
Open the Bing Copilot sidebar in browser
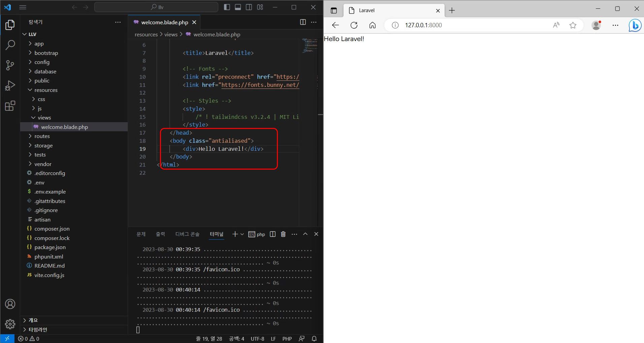[x=635, y=25]
